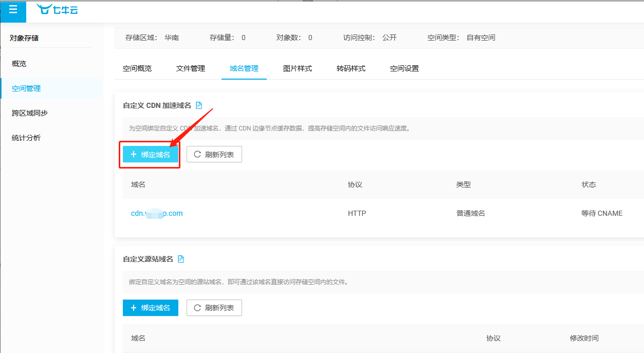Open the document icon beside 自定义 CDN 加速域名
Viewport: 644px width, 353px height.
(x=199, y=105)
